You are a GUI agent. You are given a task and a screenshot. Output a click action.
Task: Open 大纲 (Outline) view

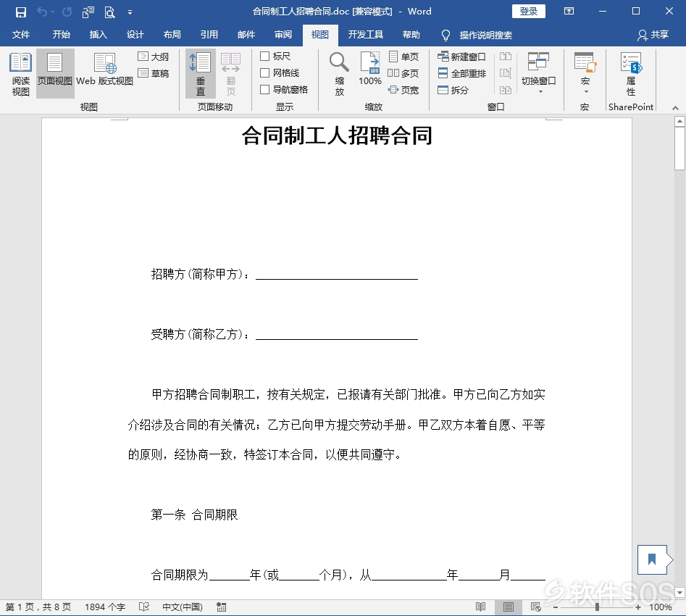[x=154, y=57]
